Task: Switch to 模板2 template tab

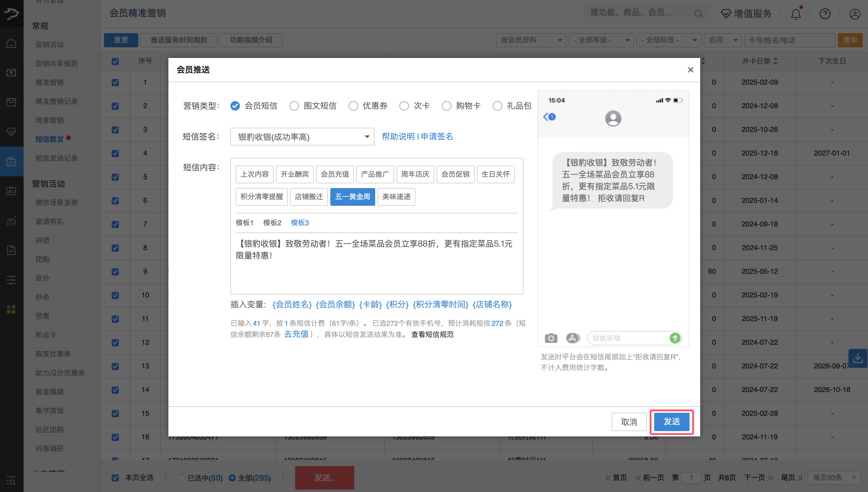Action: [272, 223]
